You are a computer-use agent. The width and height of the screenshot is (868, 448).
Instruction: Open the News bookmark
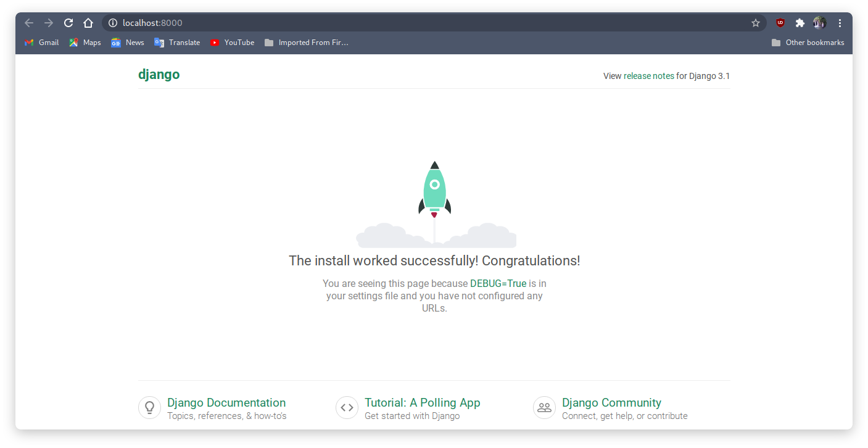(128, 43)
